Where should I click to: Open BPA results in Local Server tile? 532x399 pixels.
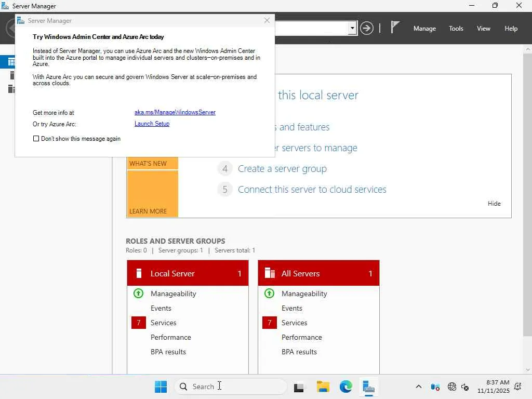168,352
